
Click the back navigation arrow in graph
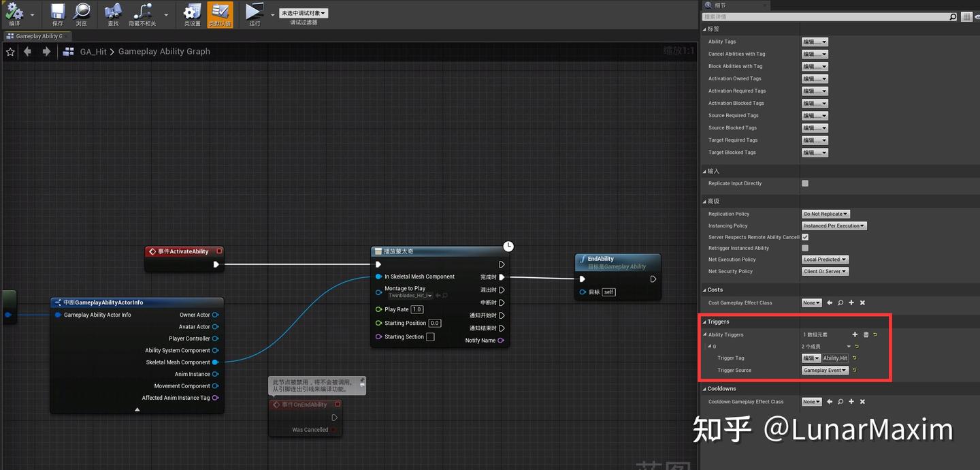(27, 52)
